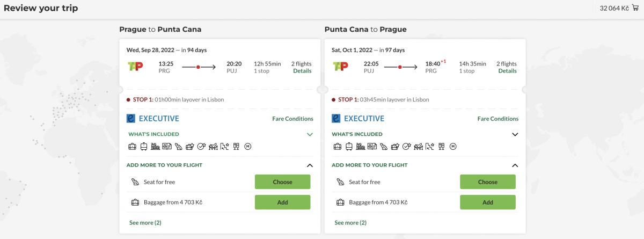This screenshot has height=239, width=644.
Task: Click blue Executive fare logo on return card
Action: [336, 119]
